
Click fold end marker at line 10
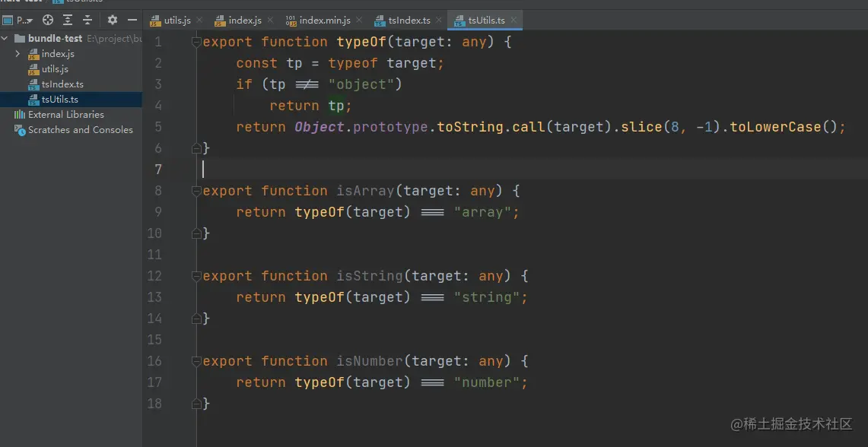pyautogui.click(x=196, y=233)
